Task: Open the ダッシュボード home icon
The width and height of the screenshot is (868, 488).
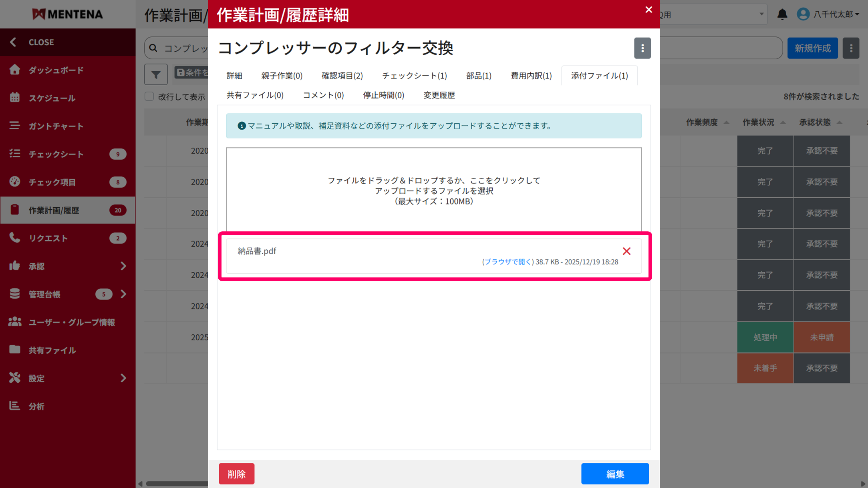Action: (15, 70)
